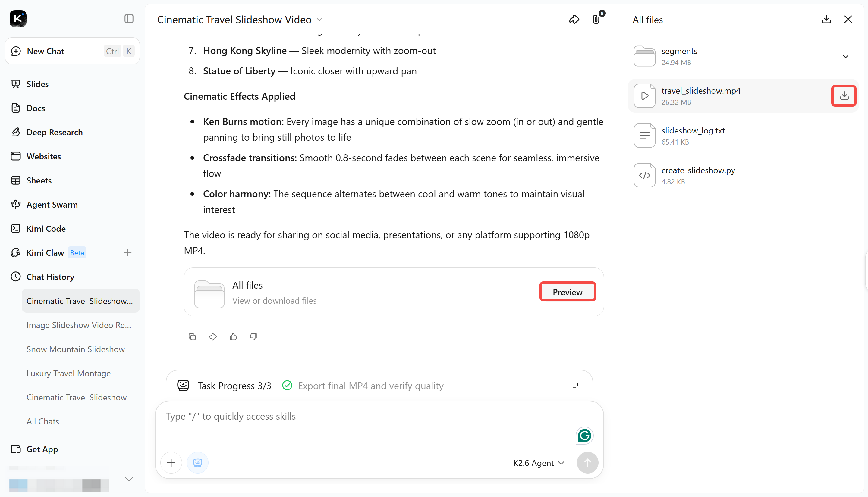Close the All files panel
The image size is (868, 497).
click(x=848, y=20)
